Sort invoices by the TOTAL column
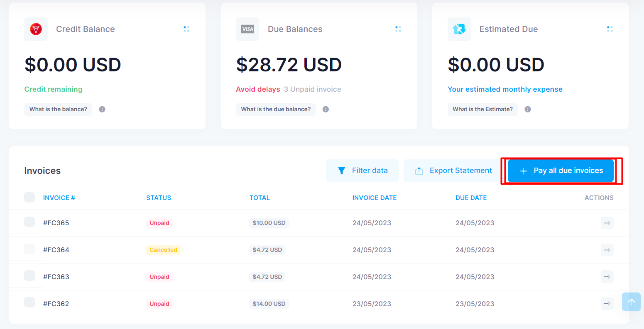 tap(260, 198)
